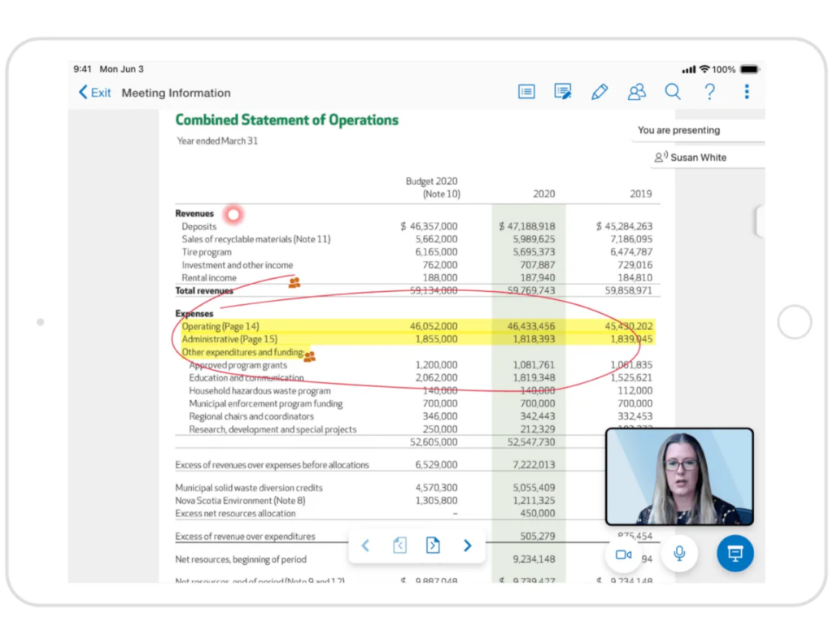The height and width of the screenshot is (644, 833).
Task: Tap the Tire program row label
Action: coord(207,252)
